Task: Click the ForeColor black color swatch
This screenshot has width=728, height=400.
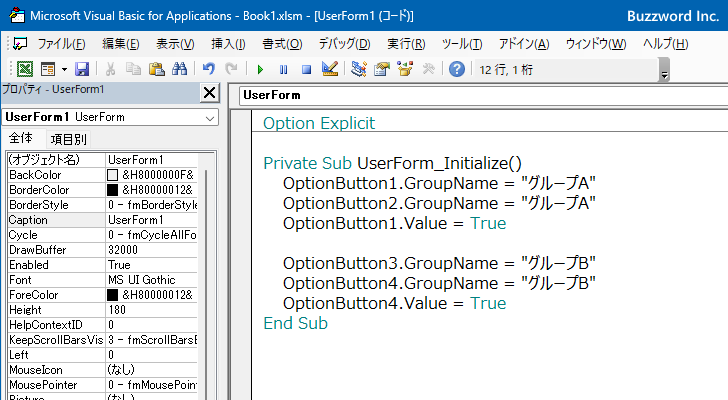Action: [x=112, y=295]
